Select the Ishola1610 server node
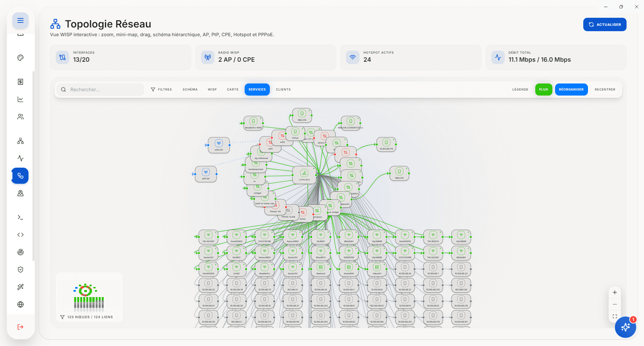644x346 pixels. click(x=349, y=269)
